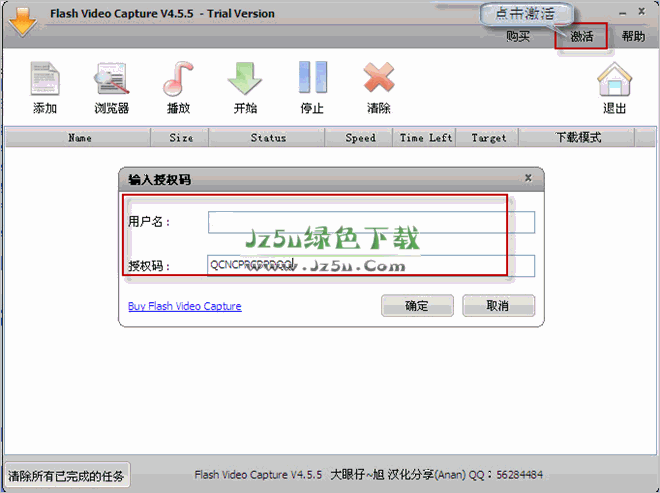Close the 输入授权码 dialog
The image size is (660, 493).
[x=528, y=178]
